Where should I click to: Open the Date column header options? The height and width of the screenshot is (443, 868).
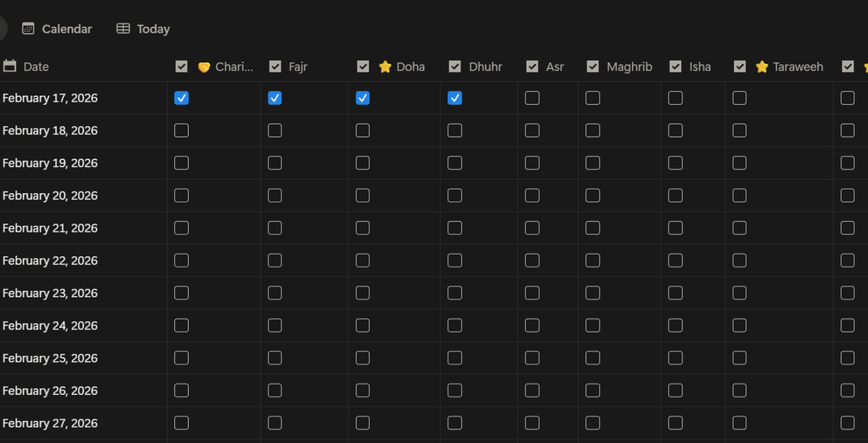click(36, 67)
